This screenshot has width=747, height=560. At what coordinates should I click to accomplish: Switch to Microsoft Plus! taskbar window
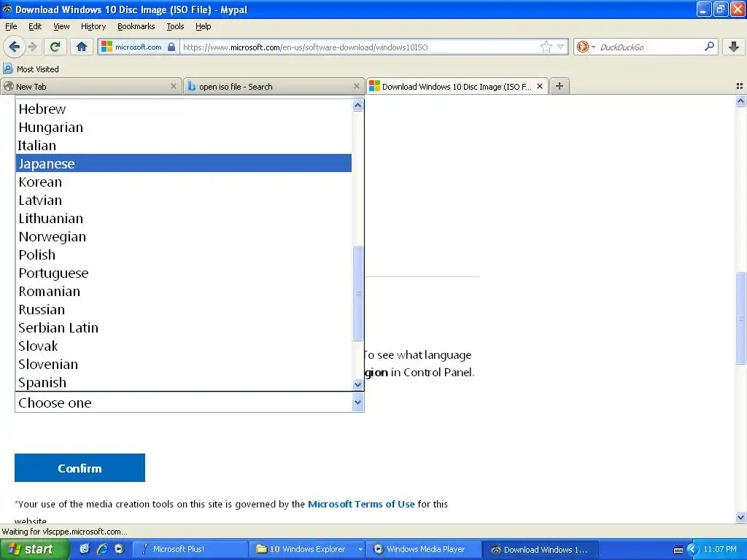point(189,549)
